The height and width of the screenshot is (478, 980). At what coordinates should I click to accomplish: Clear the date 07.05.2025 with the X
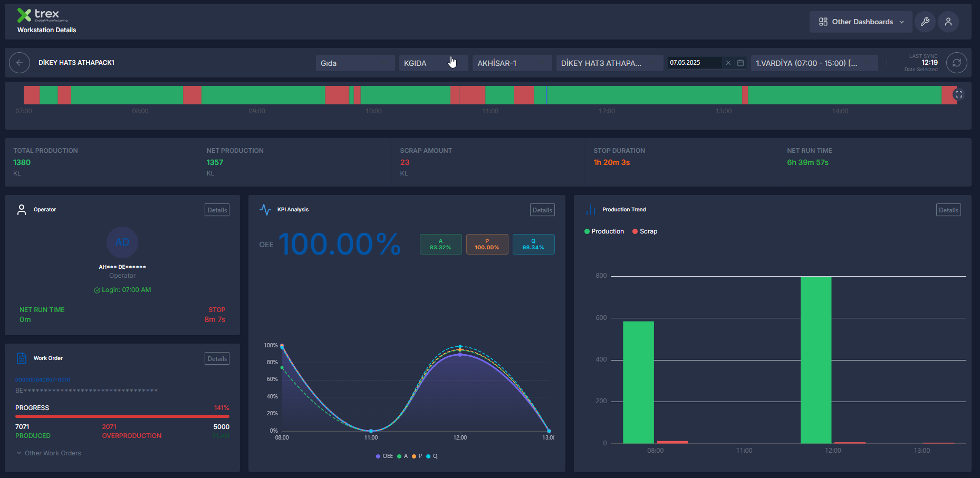tap(728, 63)
